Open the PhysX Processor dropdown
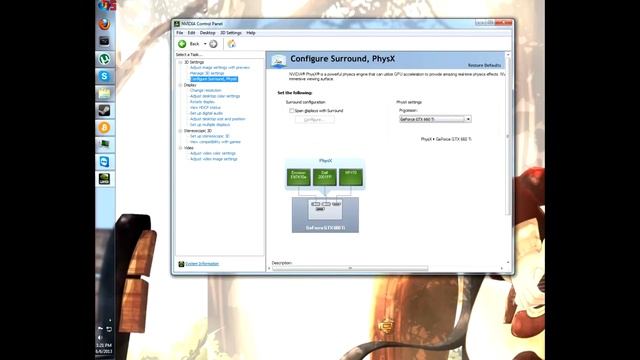640x360 pixels. (435, 119)
